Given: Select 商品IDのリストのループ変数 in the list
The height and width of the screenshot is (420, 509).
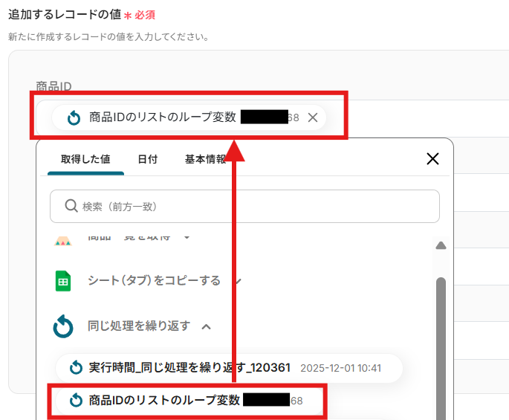Looking at the screenshot, I should [189, 401].
